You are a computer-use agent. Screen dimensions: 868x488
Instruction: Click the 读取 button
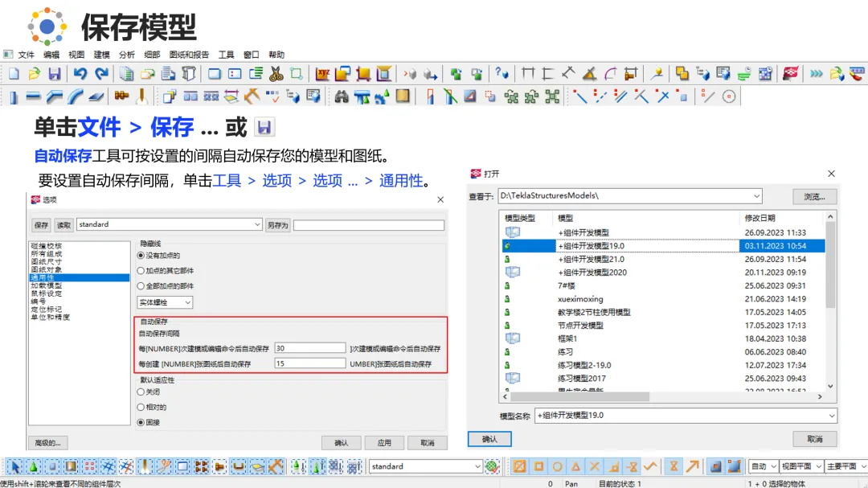tap(64, 225)
